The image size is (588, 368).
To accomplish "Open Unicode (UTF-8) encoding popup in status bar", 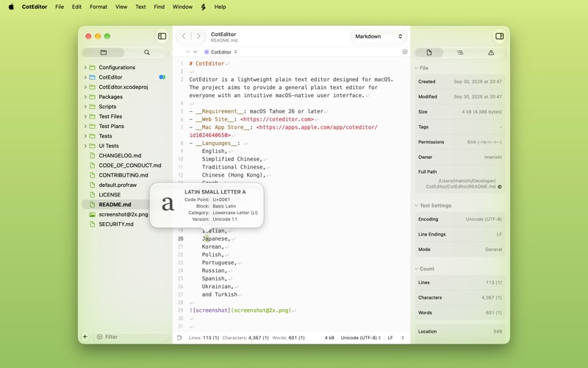I will click(x=360, y=338).
